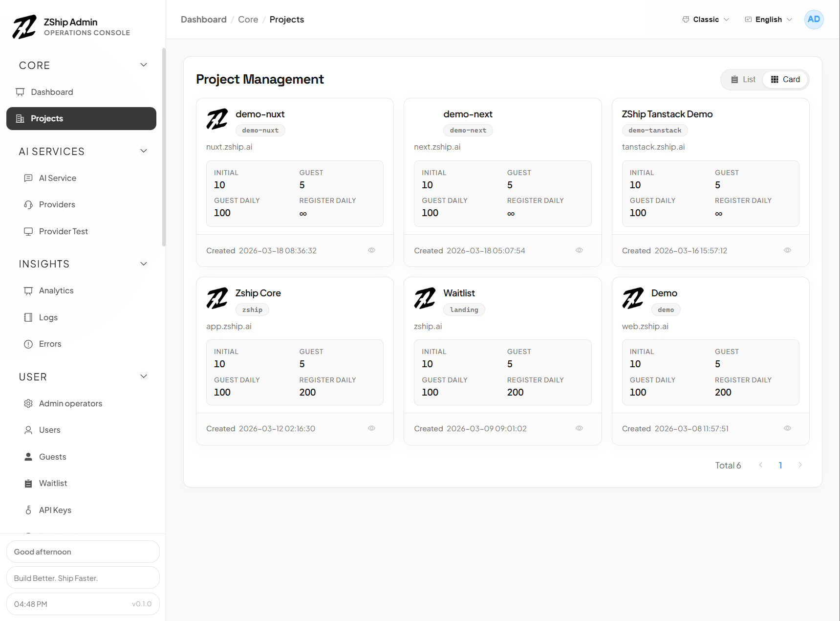
Task: Collapse the INSIGHTS sidebar section
Action: [x=144, y=264]
